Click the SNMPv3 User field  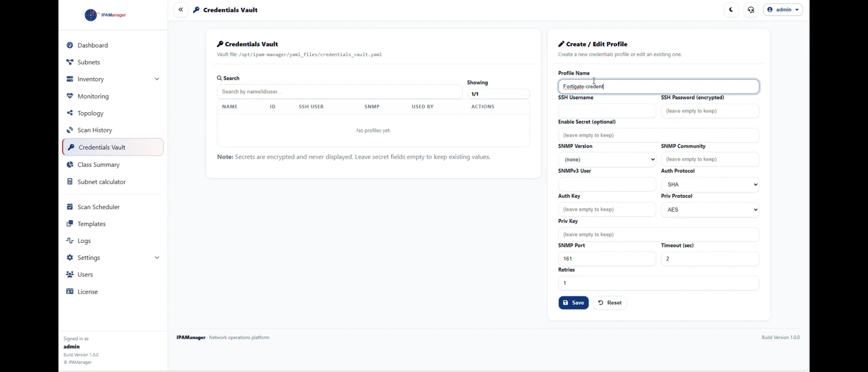click(607, 185)
